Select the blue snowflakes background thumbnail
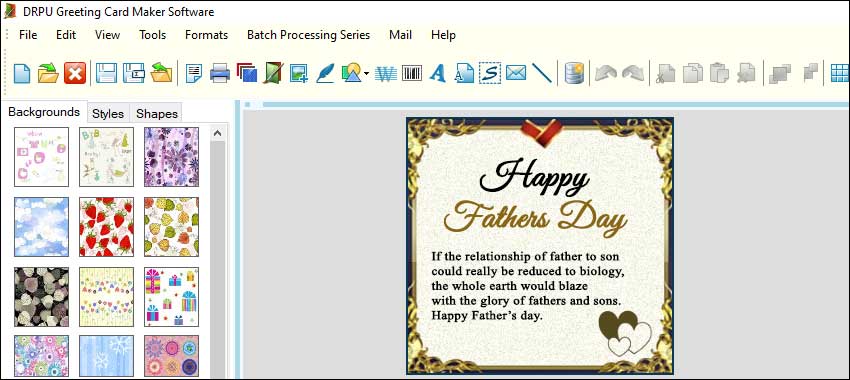This screenshot has width=850, height=380. pyautogui.click(x=106, y=356)
